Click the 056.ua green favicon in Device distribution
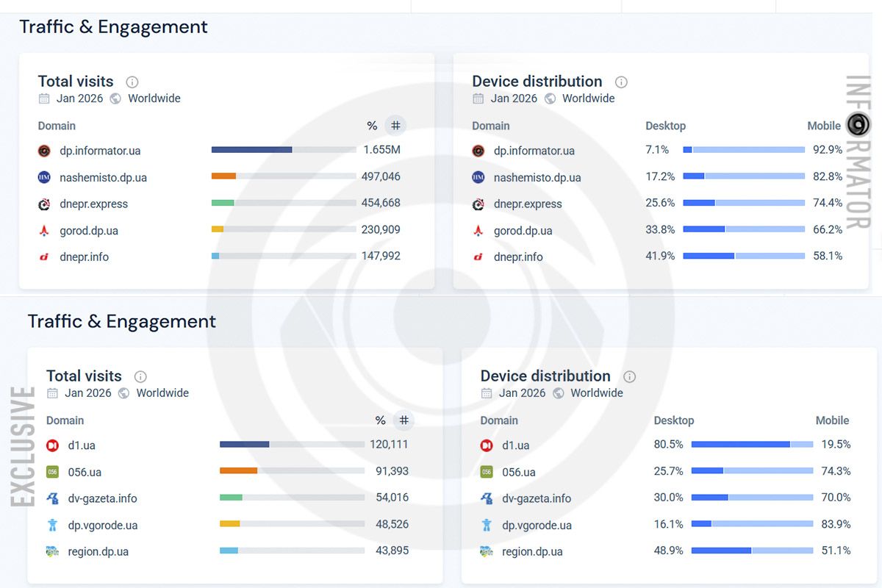The image size is (882, 588). pyautogui.click(x=487, y=472)
